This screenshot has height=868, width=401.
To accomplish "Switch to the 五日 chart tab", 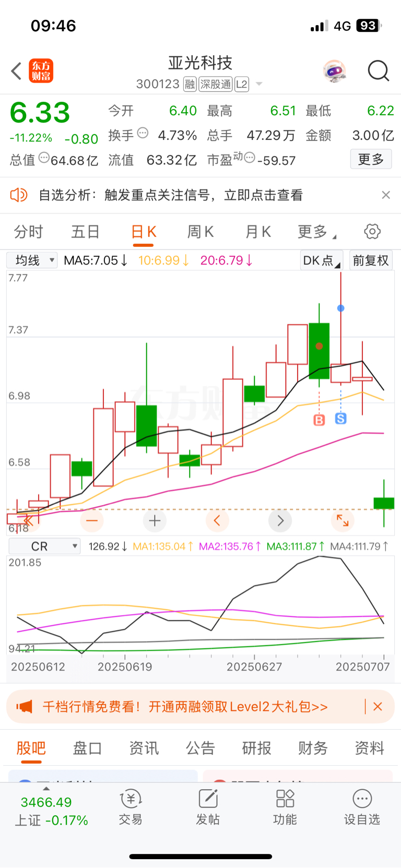I will (86, 232).
